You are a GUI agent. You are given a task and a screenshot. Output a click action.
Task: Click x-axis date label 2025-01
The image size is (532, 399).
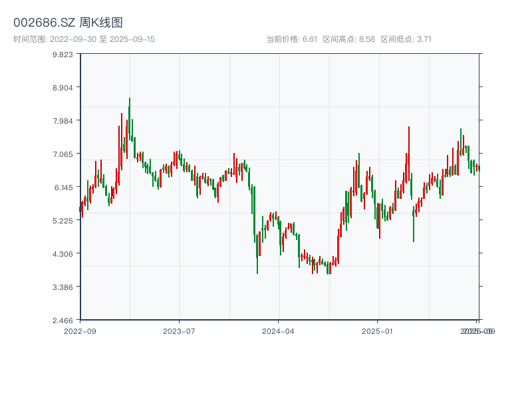tap(377, 331)
